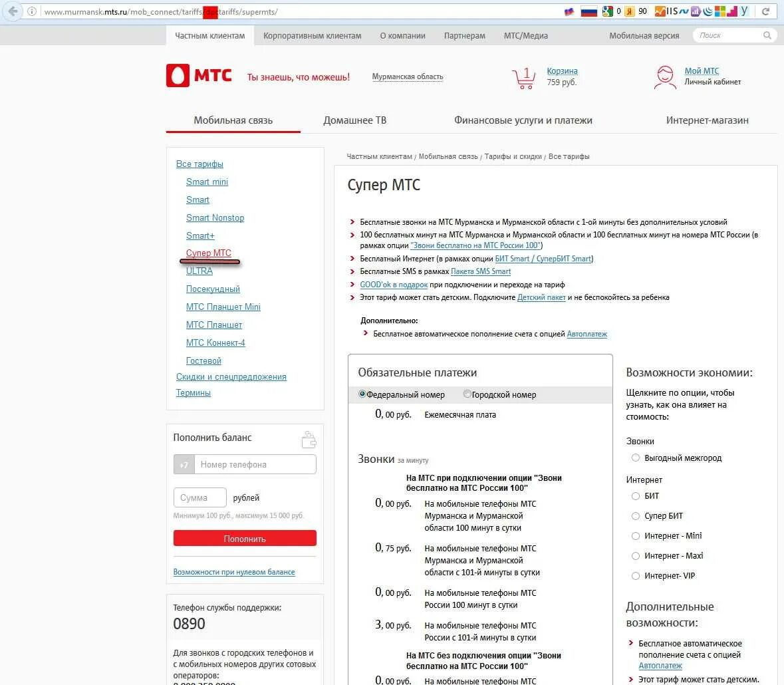Open БИТ Smart / СуперБИТ Smart link
The height and width of the screenshot is (685, 784).
(x=543, y=259)
